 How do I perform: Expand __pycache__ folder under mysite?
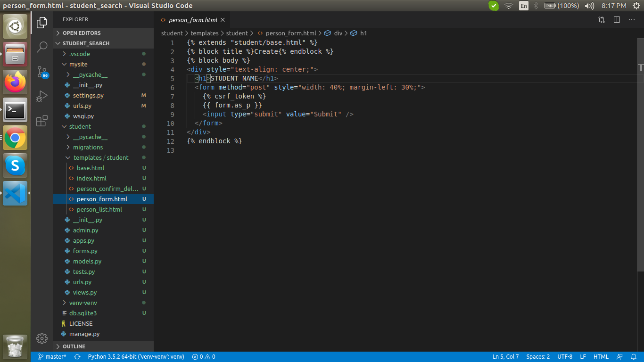(x=104, y=74)
